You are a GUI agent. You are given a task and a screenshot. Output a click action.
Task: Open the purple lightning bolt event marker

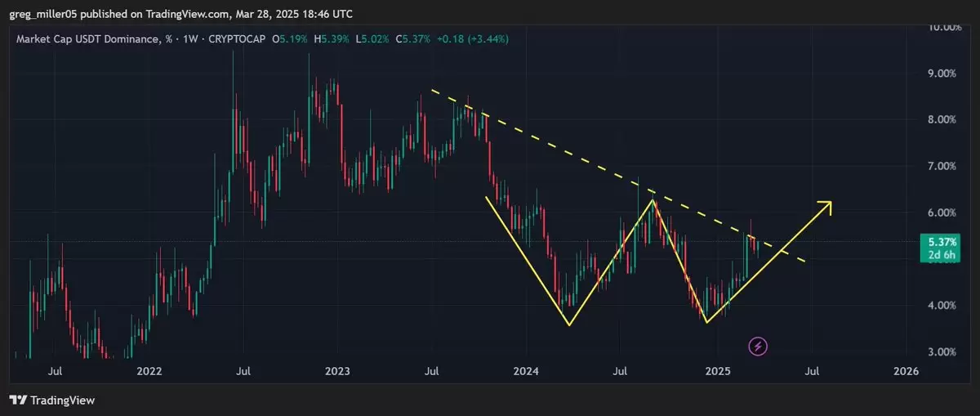pos(758,347)
